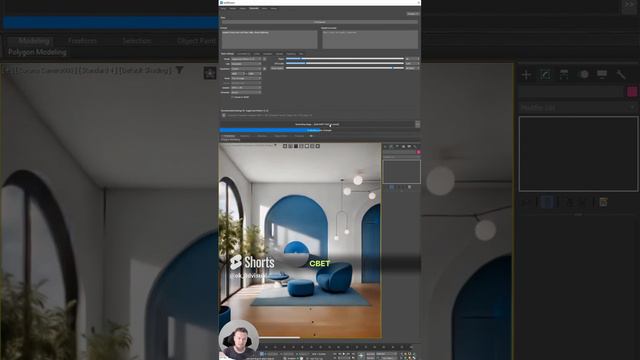The width and height of the screenshot is (640, 360).
Task: Click the pink object color swatch
Action: (x=632, y=92)
